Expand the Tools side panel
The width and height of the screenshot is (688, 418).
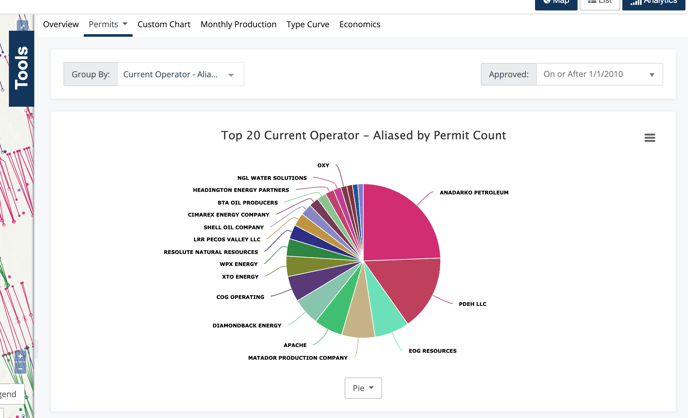[x=21, y=68]
